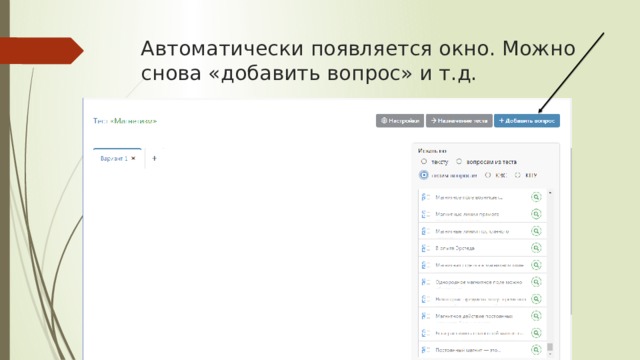Preview the ninth listed question via magnifier icon
The height and width of the screenshot is (360, 640).
click(536, 333)
